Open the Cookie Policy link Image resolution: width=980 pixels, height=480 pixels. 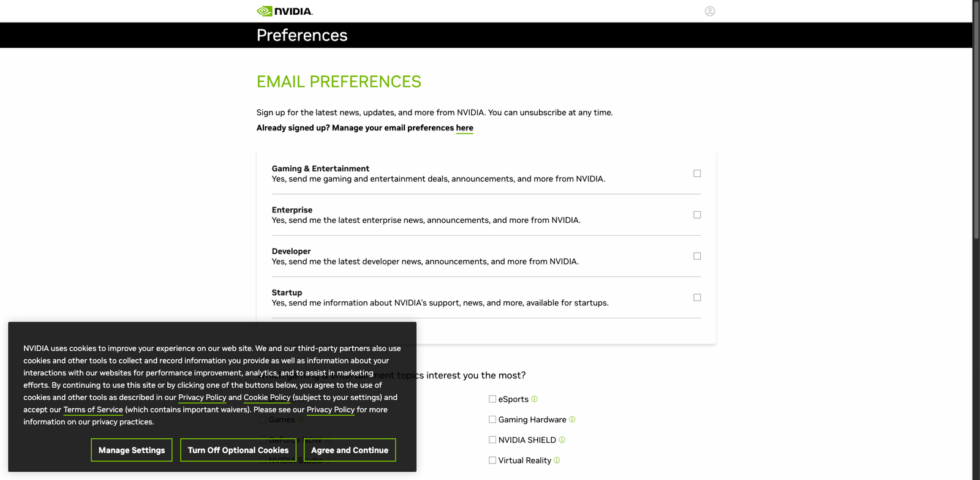(x=267, y=397)
